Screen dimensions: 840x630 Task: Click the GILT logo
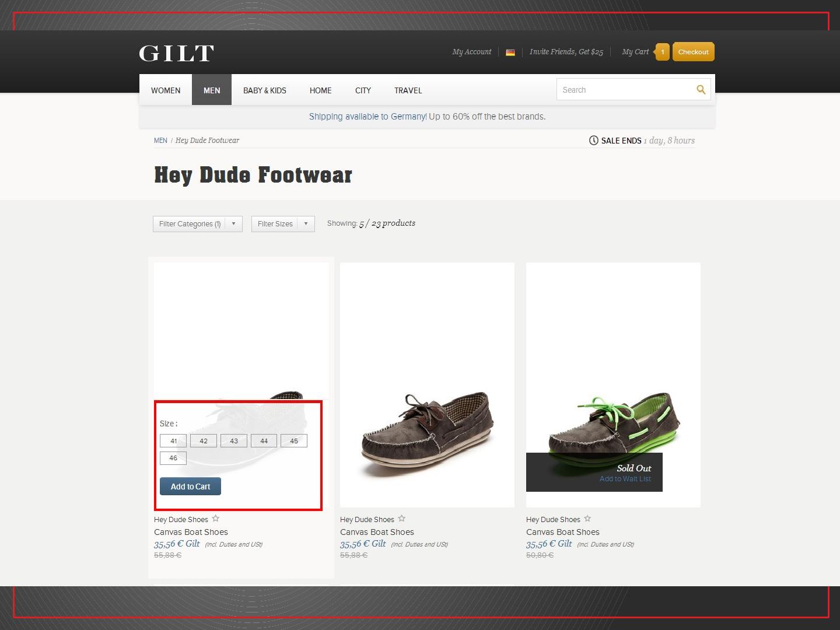[x=176, y=53]
